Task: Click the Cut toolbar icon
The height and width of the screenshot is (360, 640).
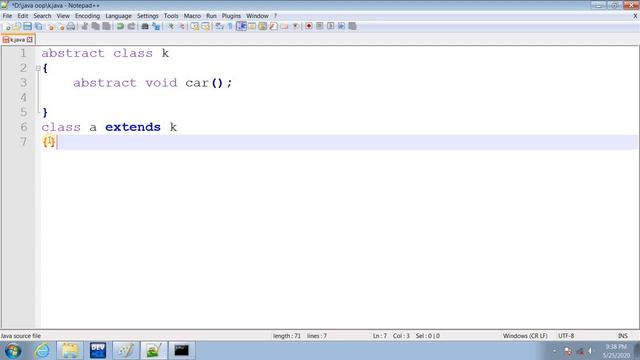Action: point(84,27)
